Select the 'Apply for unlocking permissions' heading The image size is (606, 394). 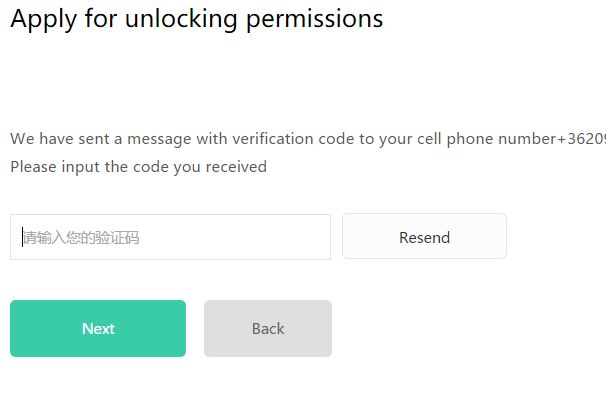197,19
